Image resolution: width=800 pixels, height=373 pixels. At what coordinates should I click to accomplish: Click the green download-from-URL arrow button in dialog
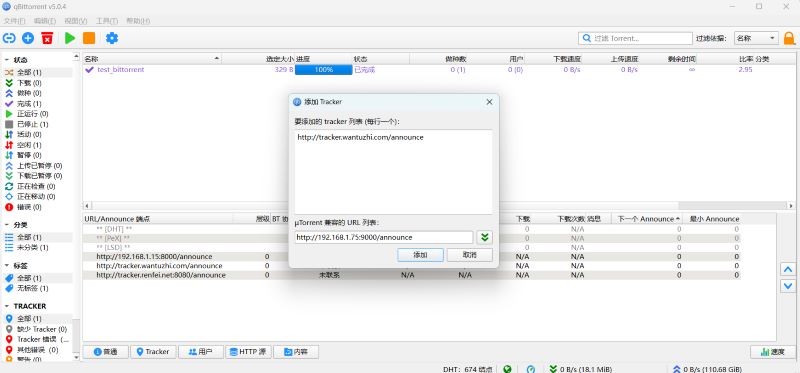tap(485, 237)
